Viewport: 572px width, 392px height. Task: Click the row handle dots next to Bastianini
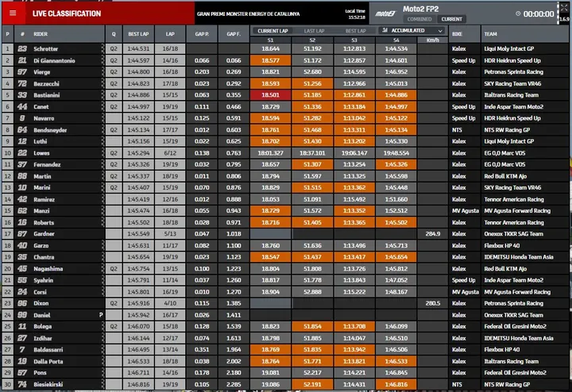pos(102,95)
